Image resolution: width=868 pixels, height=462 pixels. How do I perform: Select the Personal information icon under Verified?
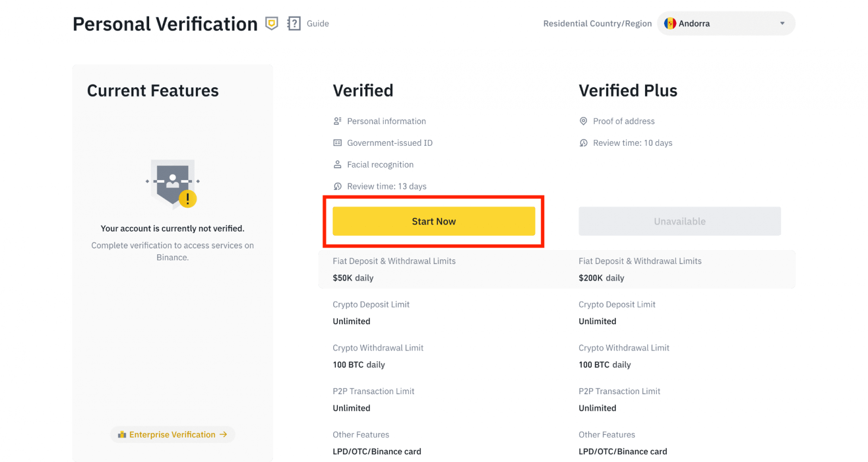[x=337, y=121]
